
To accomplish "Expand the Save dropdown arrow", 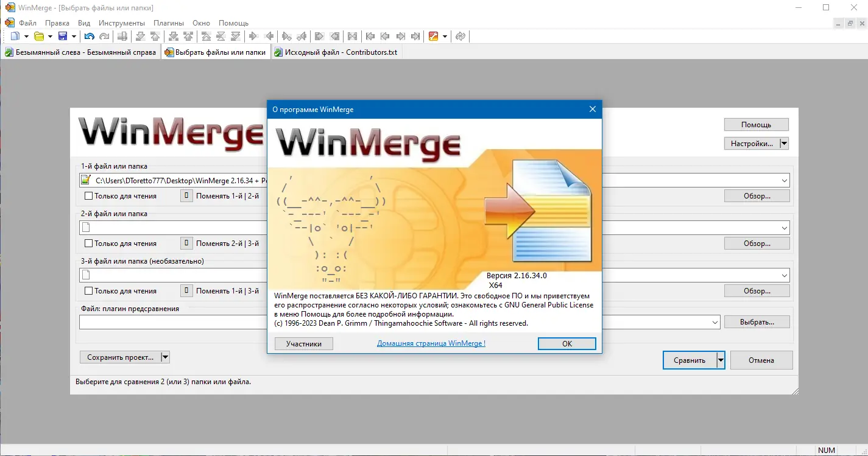I will coord(74,37).
